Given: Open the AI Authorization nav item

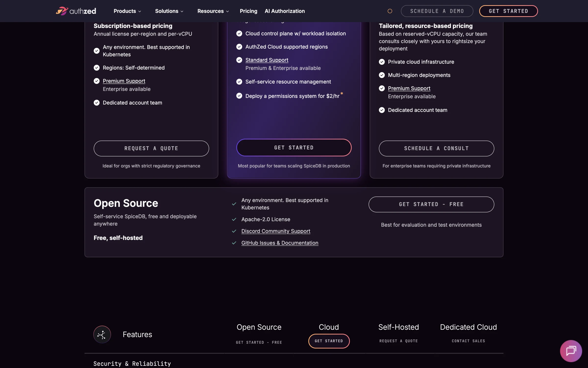Looking at the screenshot, I should [x=285, y=11].
